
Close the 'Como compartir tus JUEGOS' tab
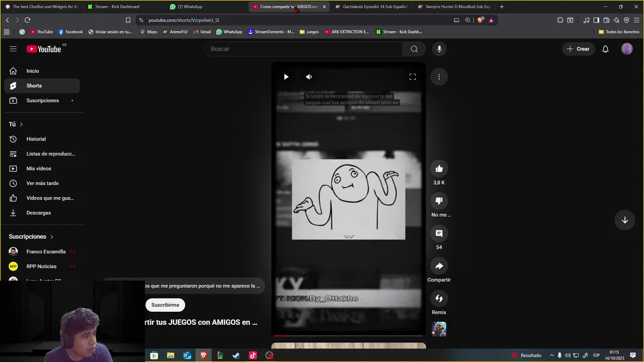(324, 7)
